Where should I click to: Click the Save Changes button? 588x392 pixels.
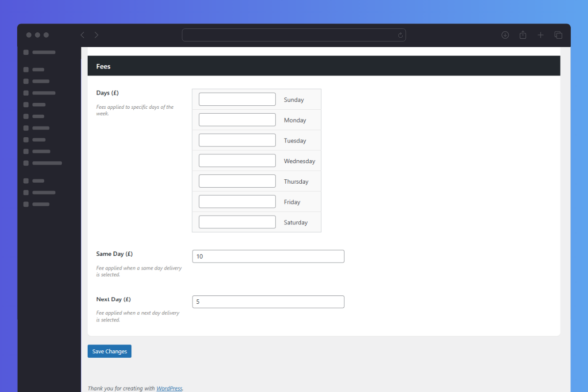pyautogui.click(x=109, y=351)
